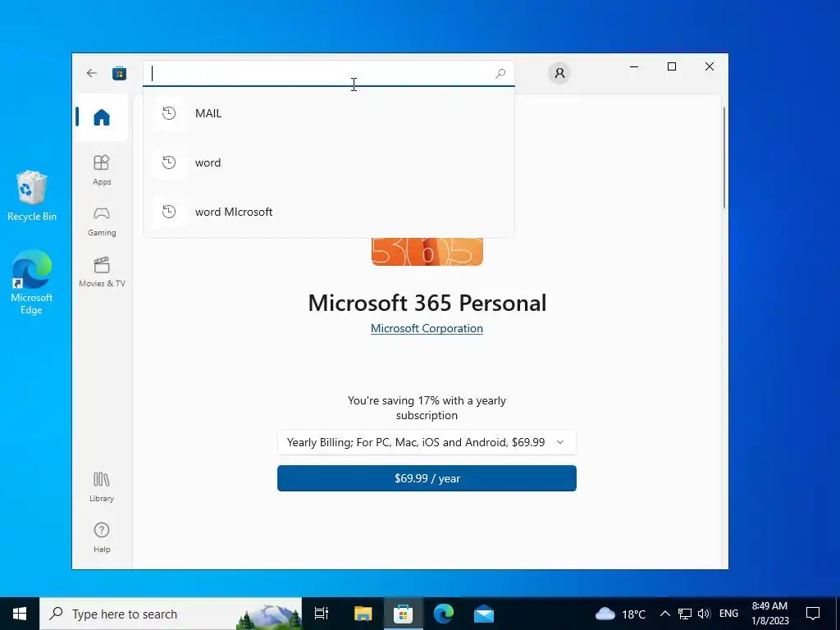The height and width of the screenshot is (630, 840).
Task: Choose the 'word MIcrosoft' search suggestion
Action: point(329,212)
